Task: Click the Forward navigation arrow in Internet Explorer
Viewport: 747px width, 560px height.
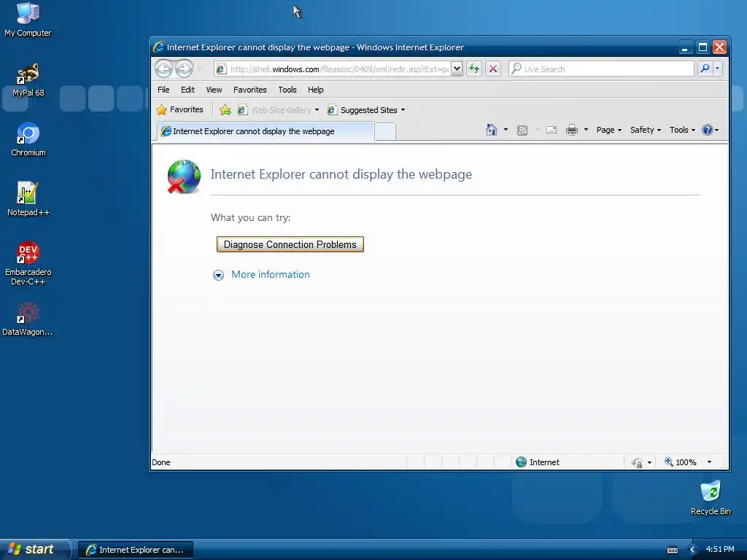Action: pyautogui.click(x=184, y=69)
